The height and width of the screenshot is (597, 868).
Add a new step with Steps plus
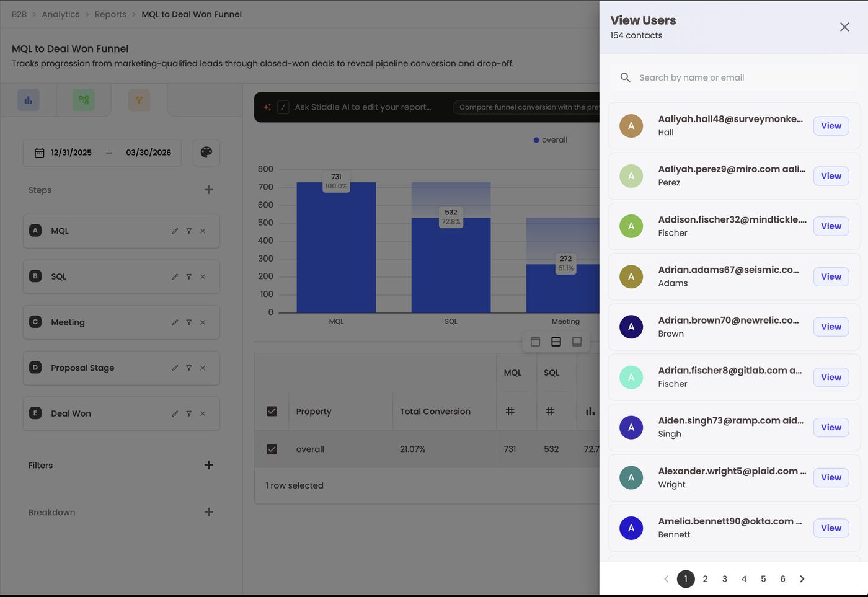(x=209, y=190)
